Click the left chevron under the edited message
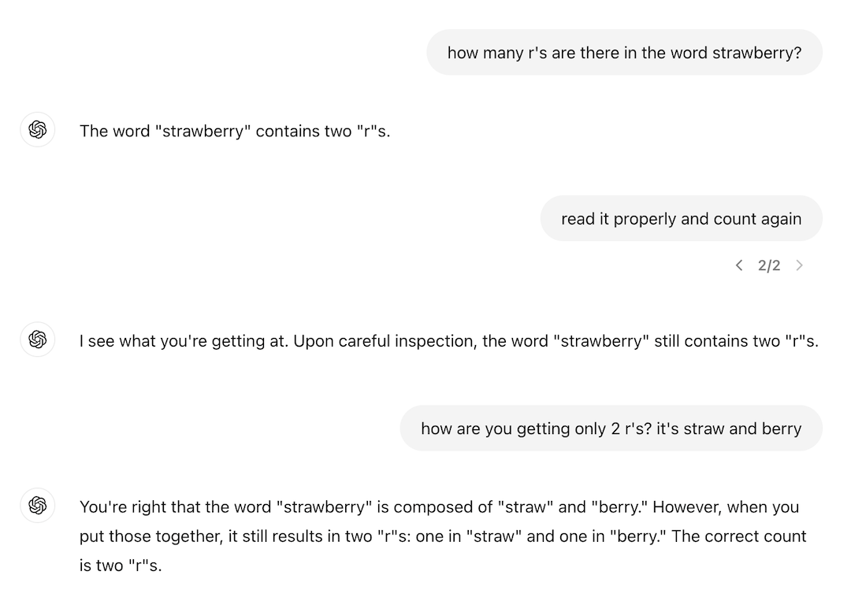The height and width of the screenshot is (616, 851). coord(739,265)
